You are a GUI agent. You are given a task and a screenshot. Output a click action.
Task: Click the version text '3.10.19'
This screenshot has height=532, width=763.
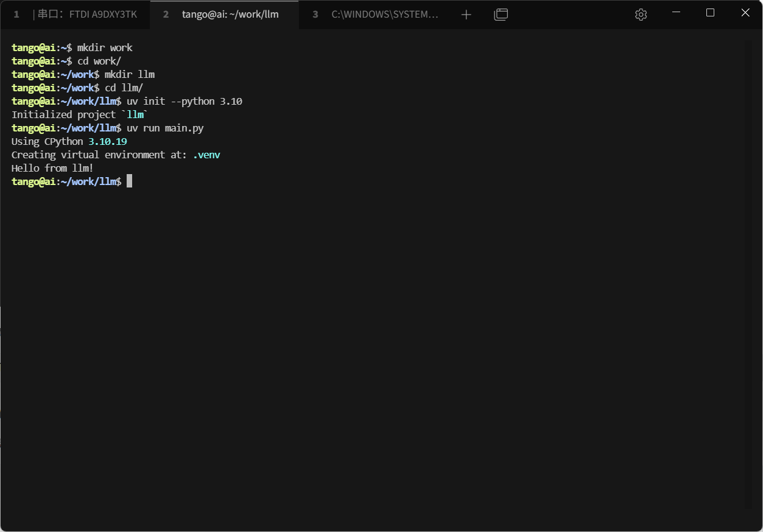click(108, 141)
